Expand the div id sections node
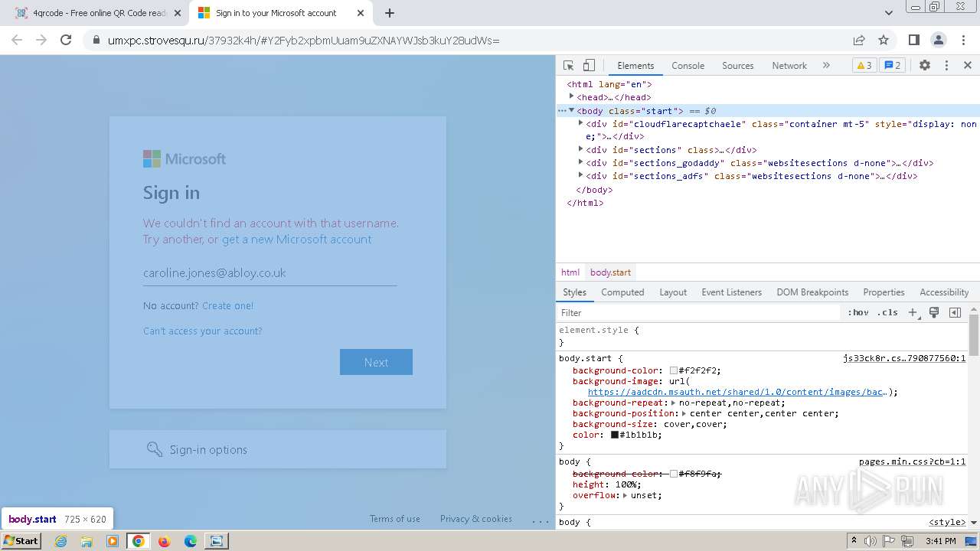The width and height of the screenshot is (980, 551). [580, 149]
